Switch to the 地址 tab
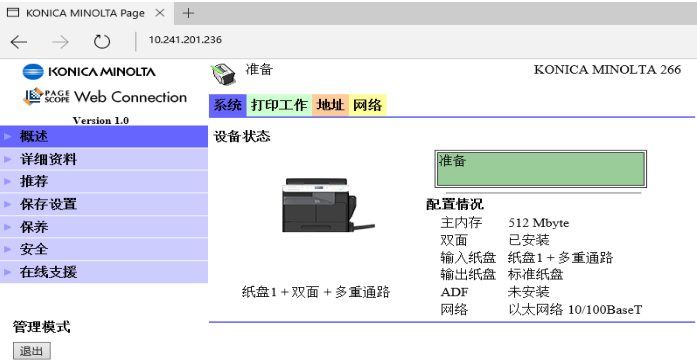 330,105
